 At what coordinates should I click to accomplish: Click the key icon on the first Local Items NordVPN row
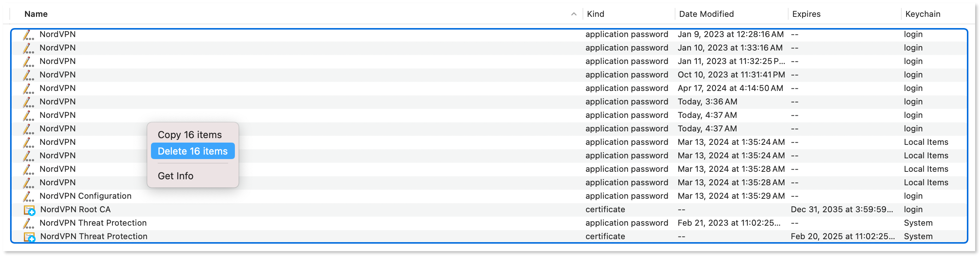tap(28, 142)
